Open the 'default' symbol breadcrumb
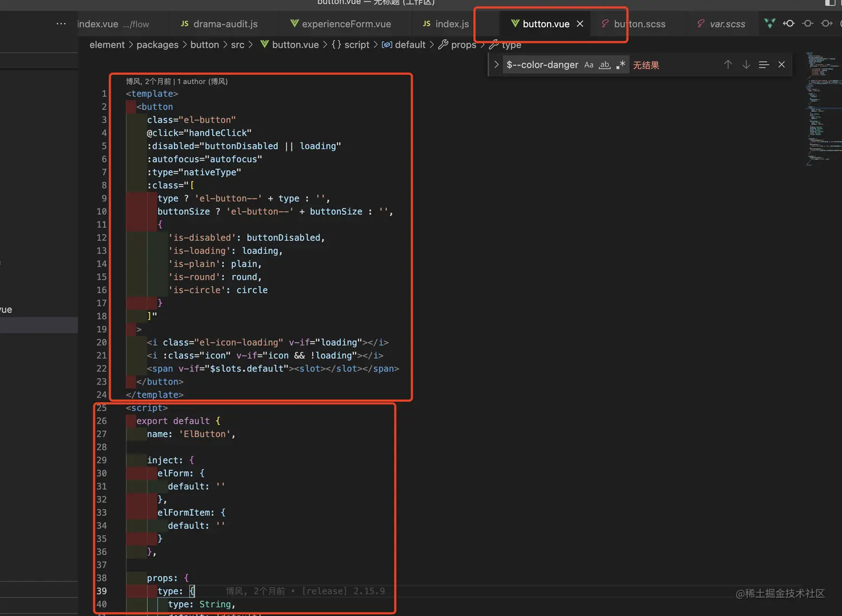This screenshot has width=842, height=616. click(410, 45)
